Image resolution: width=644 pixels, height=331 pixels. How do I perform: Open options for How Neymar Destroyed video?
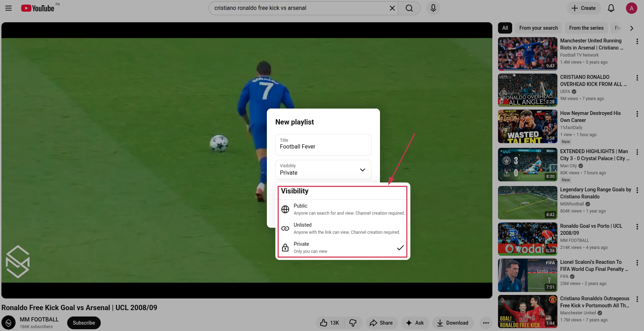point(637,114)
